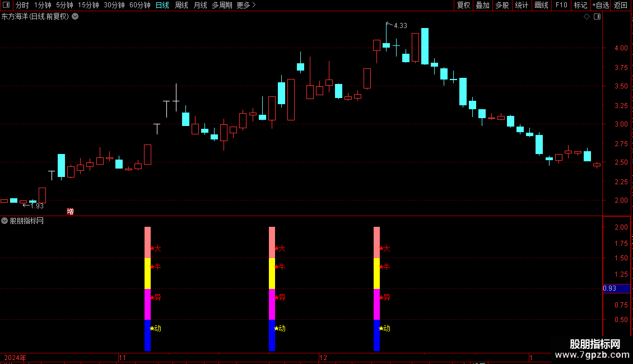Select the 1分钟 period tab

(x=43, y=5)
